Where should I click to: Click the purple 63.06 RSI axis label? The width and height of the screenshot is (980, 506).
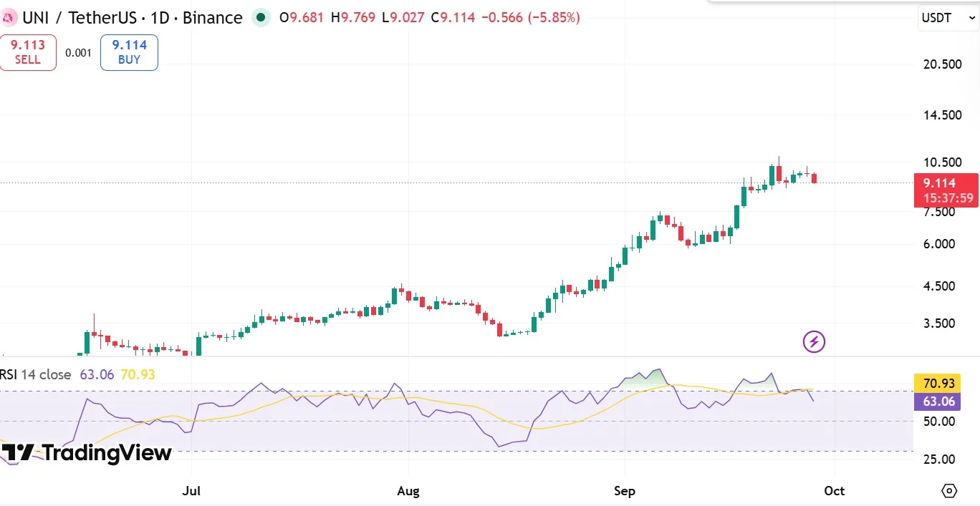point(938,402)
